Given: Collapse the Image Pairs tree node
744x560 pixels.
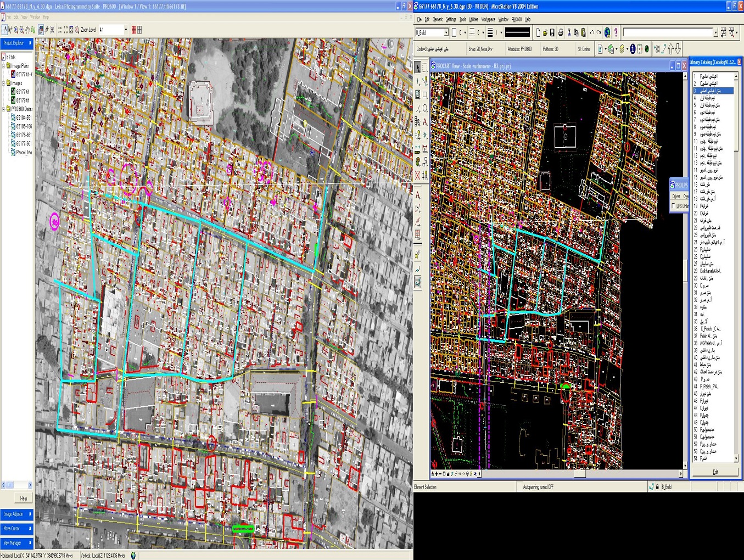Looking at the screenshot, I should (x=4, y=66).
